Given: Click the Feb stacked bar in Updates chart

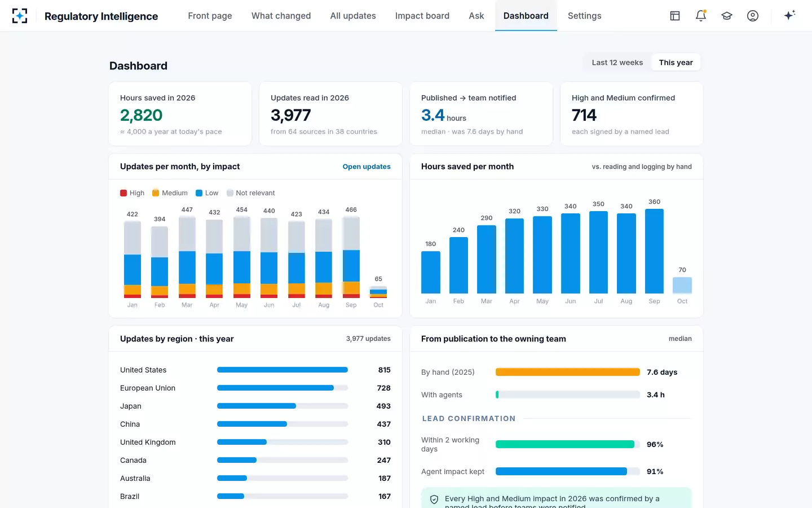Looking at the screenshot, I should 160,262.
